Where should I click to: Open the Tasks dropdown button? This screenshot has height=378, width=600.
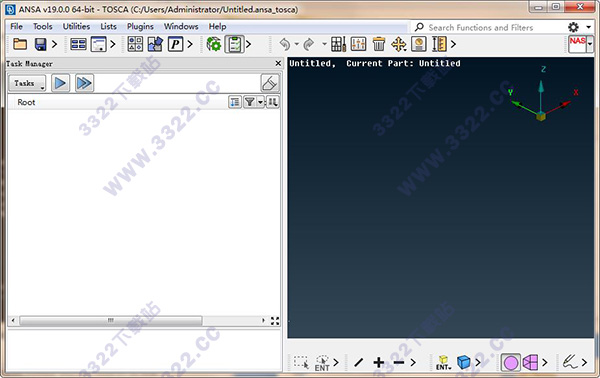pos(27,83)
